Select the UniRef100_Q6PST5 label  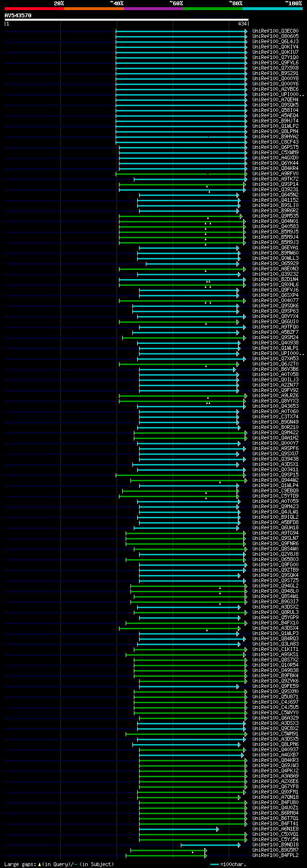pyautogui.click(x=275, y=147)
